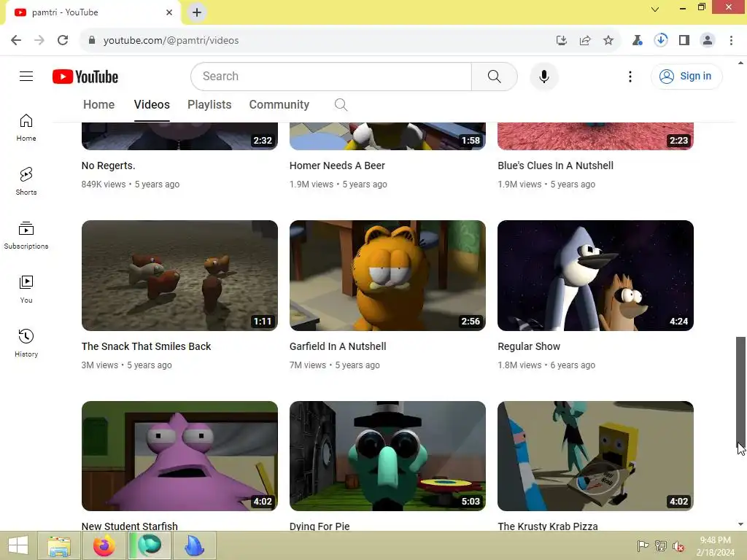The image size is (747, 560).
Task: Start voice search with the microphone
Action: pos(543,76)
